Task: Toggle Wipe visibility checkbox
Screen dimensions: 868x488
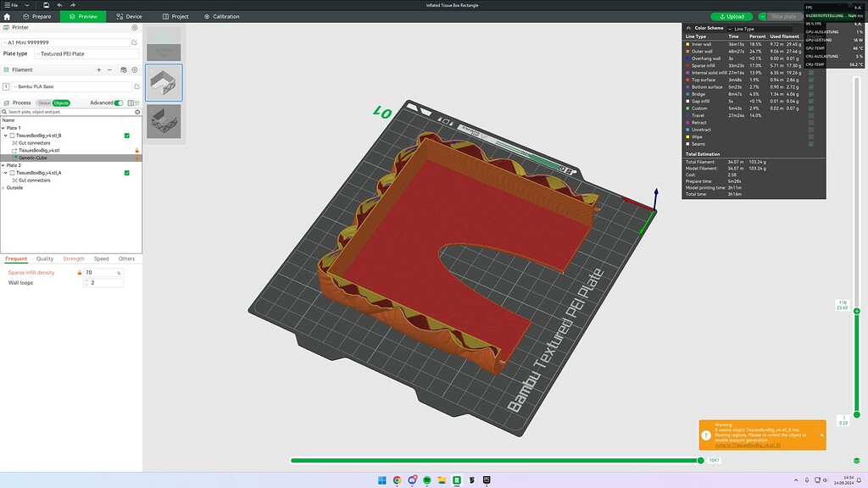Action: coord(811,136)
